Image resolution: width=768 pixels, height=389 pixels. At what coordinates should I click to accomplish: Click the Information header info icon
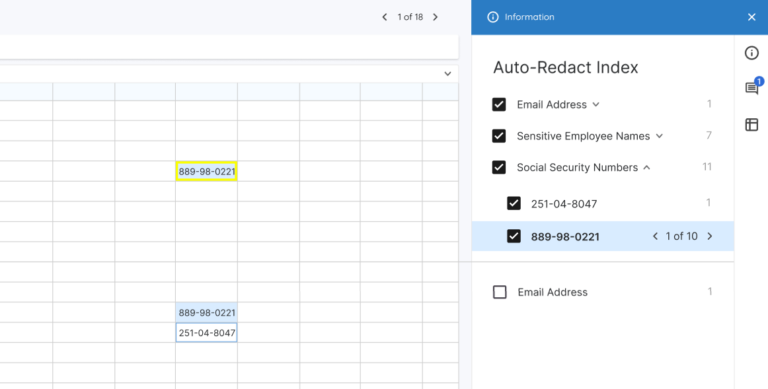pyautogui.click(x=493, y=17)
